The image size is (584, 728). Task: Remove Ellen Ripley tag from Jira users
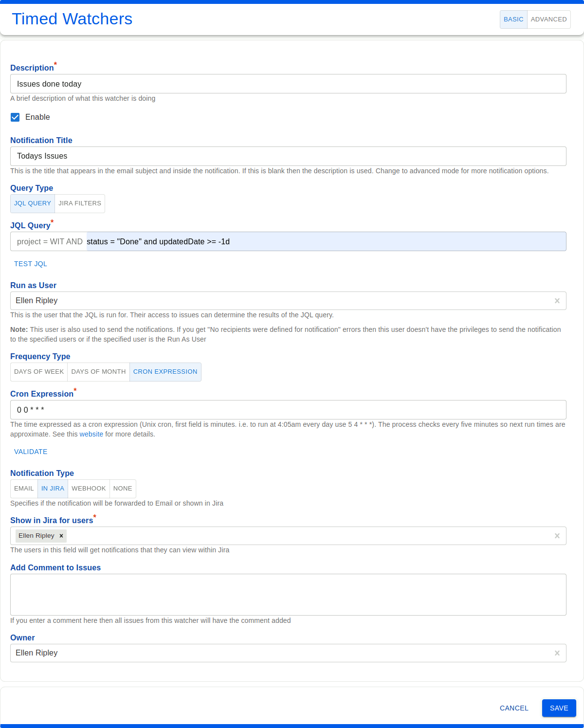[61, 536]
